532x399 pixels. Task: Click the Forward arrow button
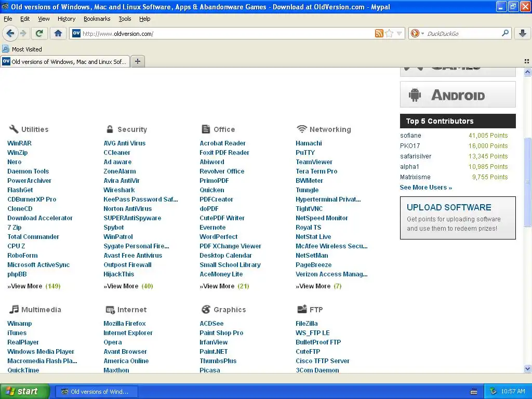(x=23, y=33)
